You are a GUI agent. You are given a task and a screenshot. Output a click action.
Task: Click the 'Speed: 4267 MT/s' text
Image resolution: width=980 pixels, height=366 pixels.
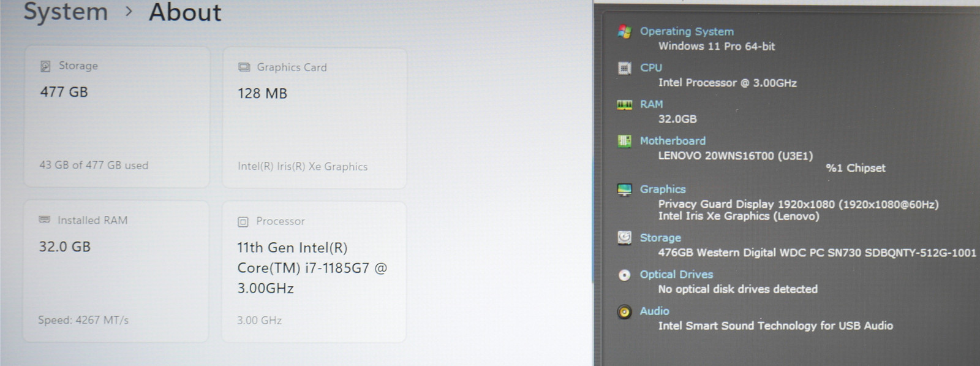[x=83, y=320]
